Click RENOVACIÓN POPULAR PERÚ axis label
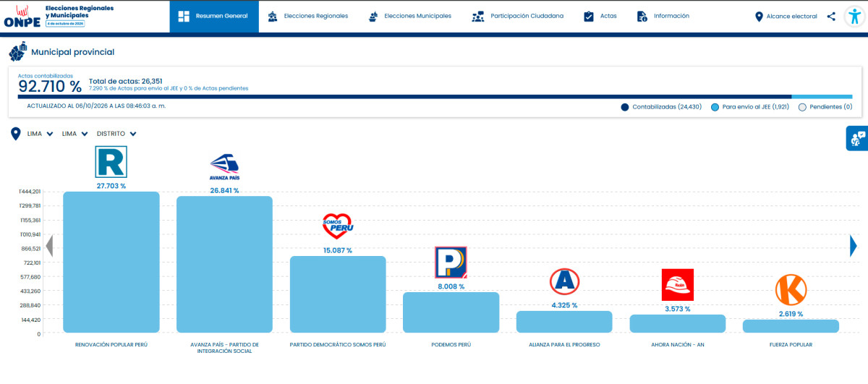The image size is (868, 384). (x=111, y=344)
